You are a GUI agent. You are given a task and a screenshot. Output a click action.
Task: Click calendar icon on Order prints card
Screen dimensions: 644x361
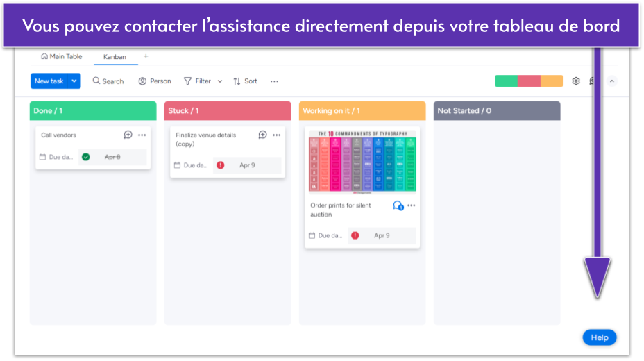pyautogui.click(x=312, y=235)
